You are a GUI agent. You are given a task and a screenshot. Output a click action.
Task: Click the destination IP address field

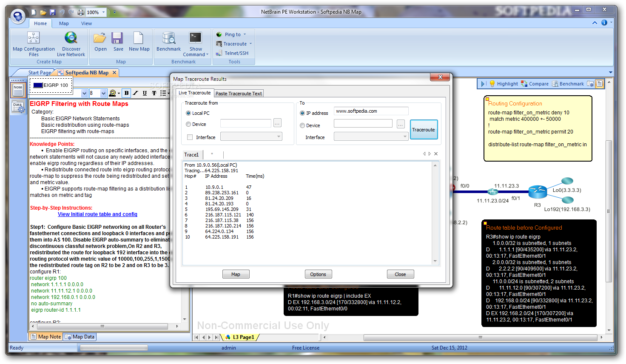click(371, 111)
